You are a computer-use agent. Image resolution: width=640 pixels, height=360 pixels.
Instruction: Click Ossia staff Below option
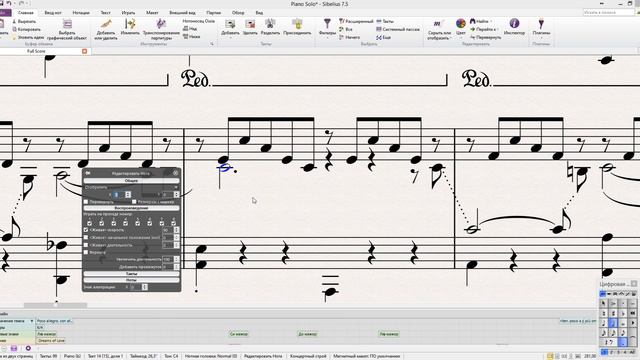click(191, 37)
